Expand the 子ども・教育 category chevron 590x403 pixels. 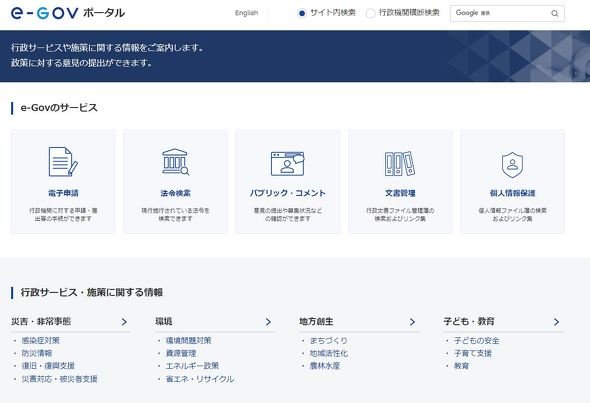coord(557,322)
